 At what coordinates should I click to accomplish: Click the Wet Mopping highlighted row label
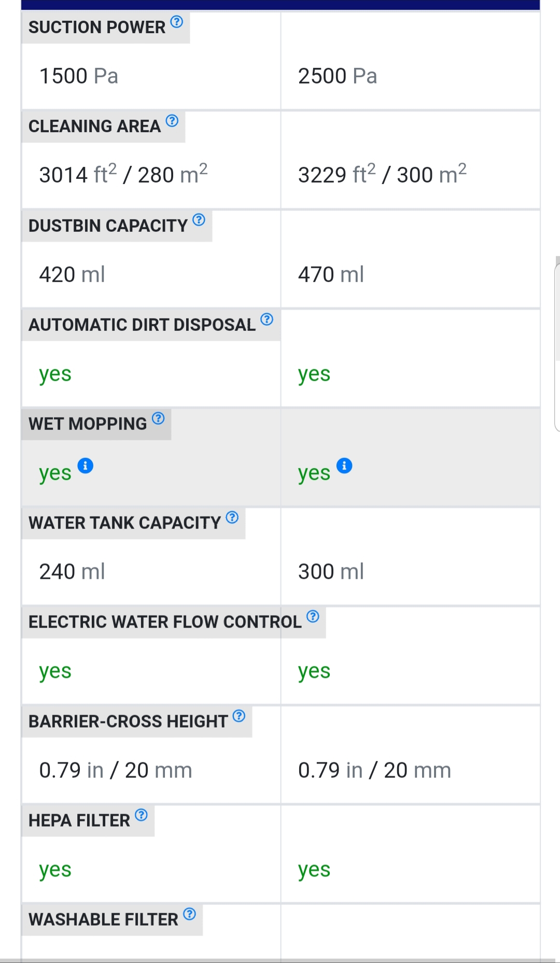(x=88, y=424)
